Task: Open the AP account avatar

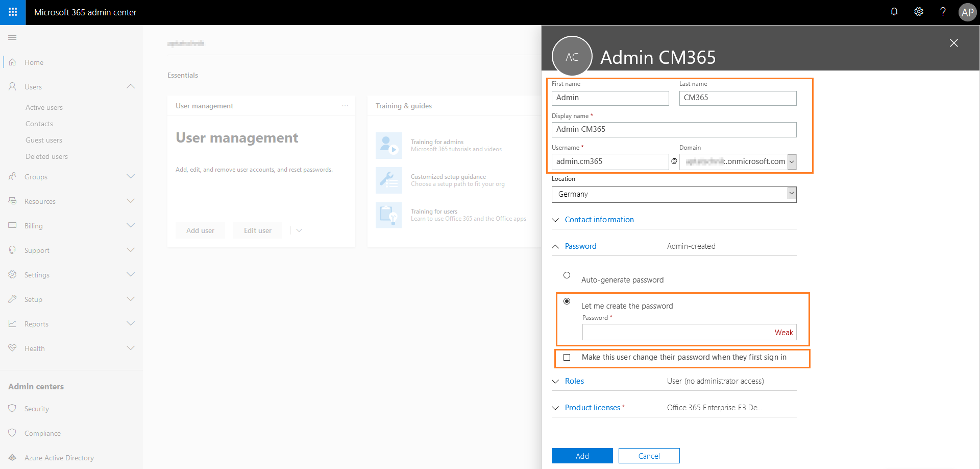Action: coord(967,12)
